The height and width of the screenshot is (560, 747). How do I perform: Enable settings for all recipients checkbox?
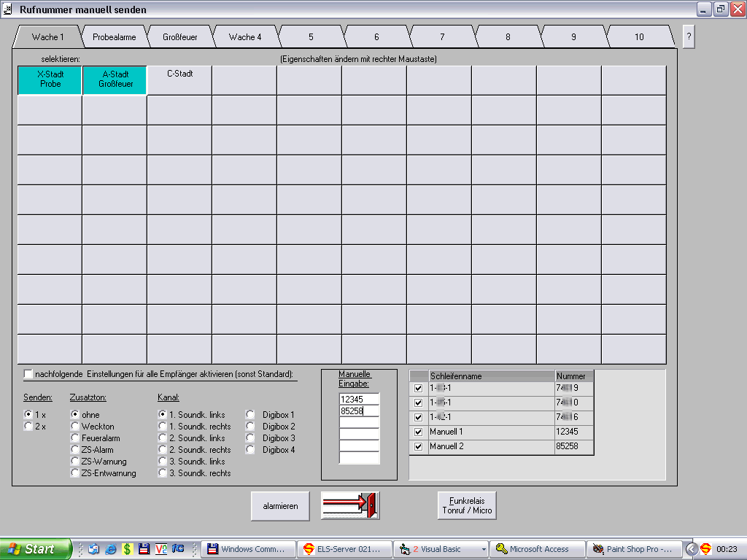[29, 374]
